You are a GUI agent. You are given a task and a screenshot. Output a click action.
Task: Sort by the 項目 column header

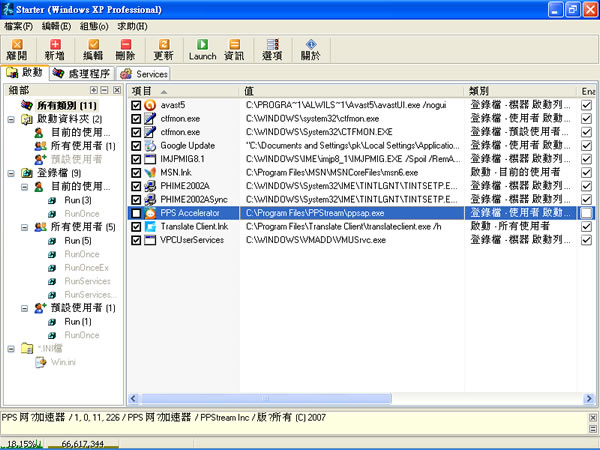tap(183, 91)
